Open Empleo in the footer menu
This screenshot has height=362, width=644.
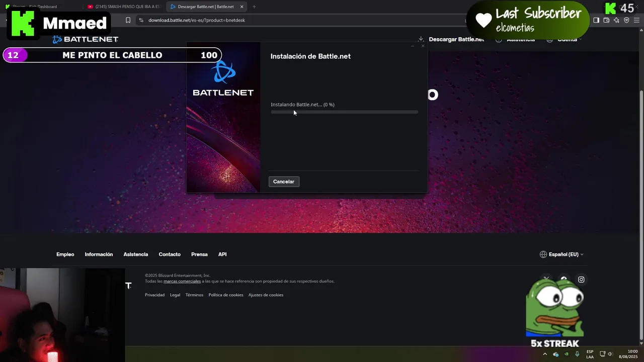[x=65, y=254]
